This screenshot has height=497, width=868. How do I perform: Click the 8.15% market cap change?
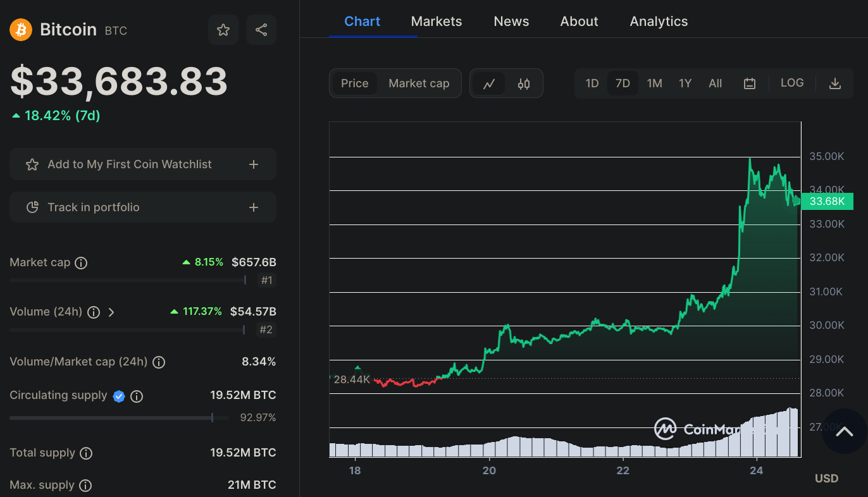(x=209, y=262)
